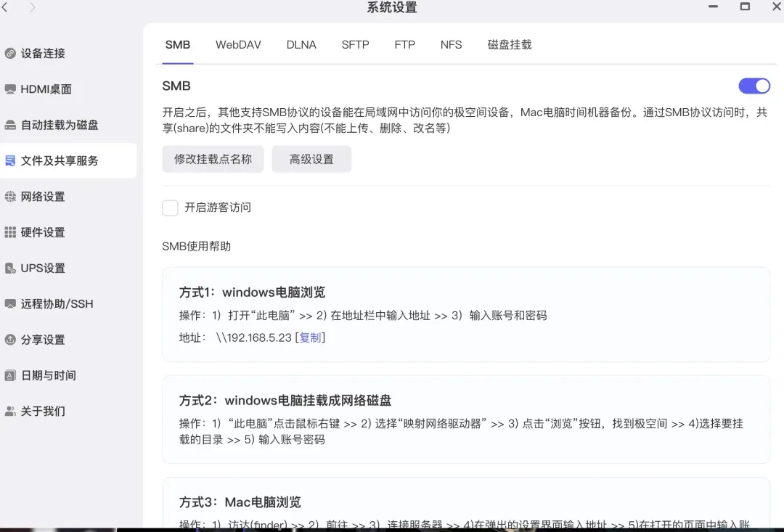The image size is (784, 532).
Task: Click the 分享设置 icon in sidebar
Action: [x=10, y=340]
